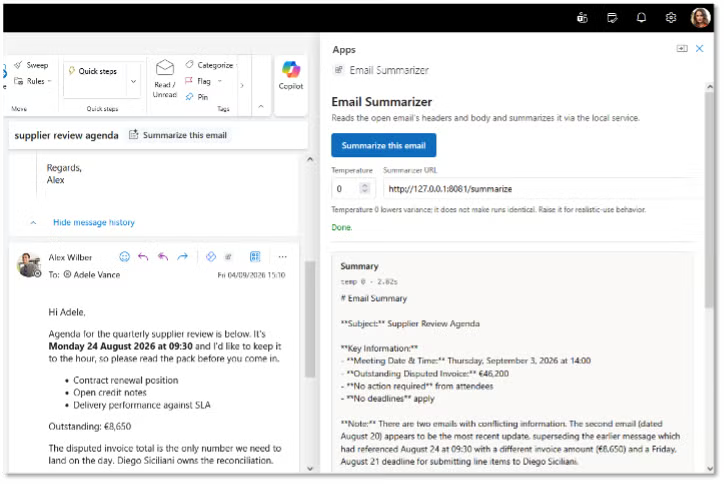Click the emoji reaction icon on Alex's message
Screen dimensions: 724x484
(x=124, y=257)
